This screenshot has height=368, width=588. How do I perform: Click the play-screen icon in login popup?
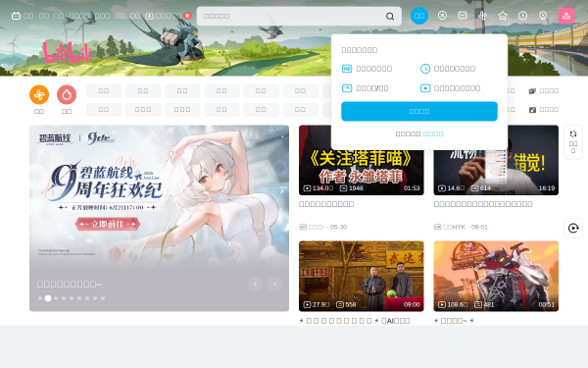pyautogui.click(x=425, y=88)
